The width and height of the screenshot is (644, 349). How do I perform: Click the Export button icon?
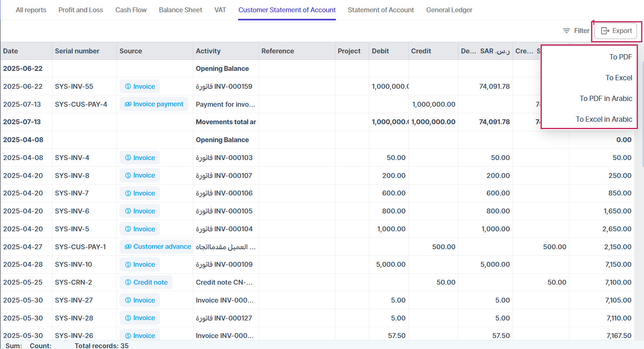coord(605,31)
